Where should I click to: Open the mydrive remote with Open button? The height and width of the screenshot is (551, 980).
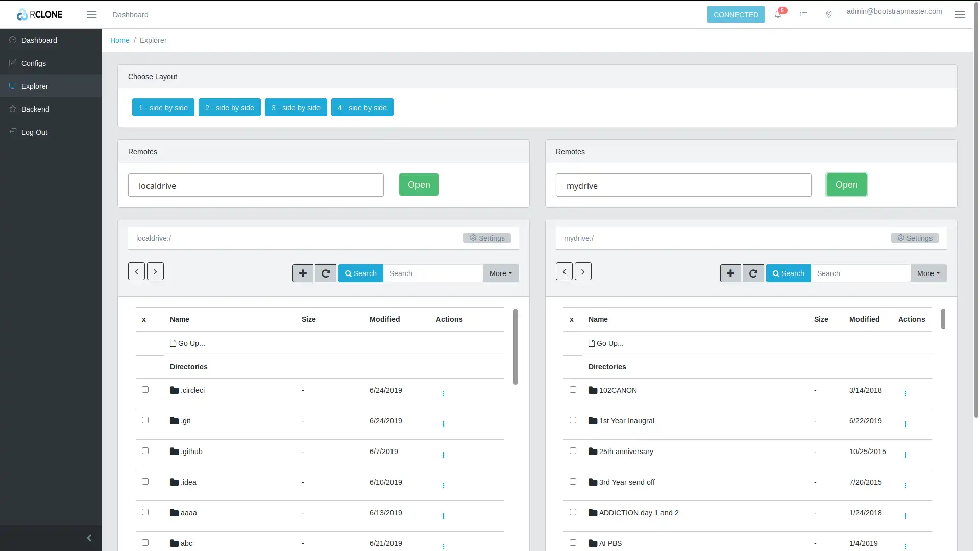coord(847,184)
